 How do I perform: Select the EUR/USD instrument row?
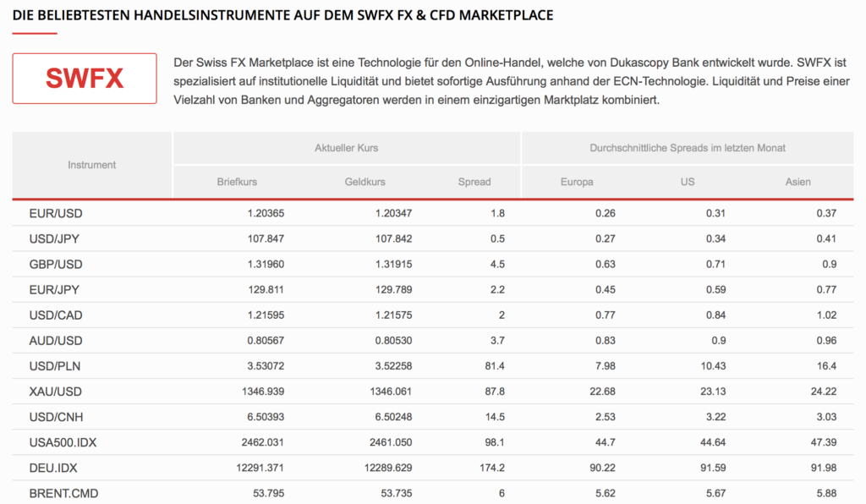click(433, 213)
